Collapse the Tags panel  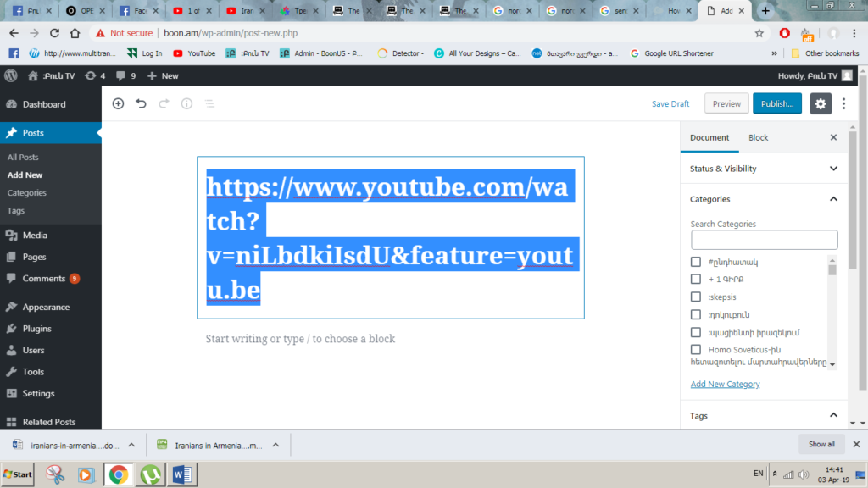[764, 415]
